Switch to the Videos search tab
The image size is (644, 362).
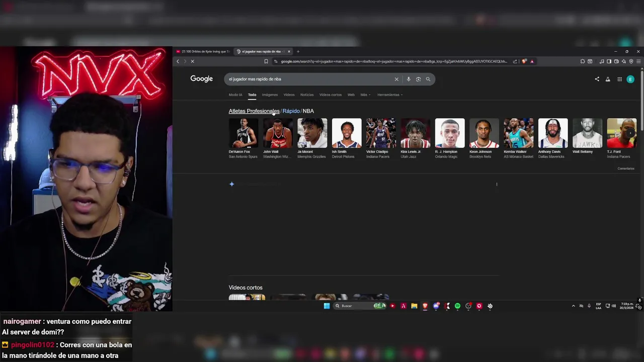[289, 95]
